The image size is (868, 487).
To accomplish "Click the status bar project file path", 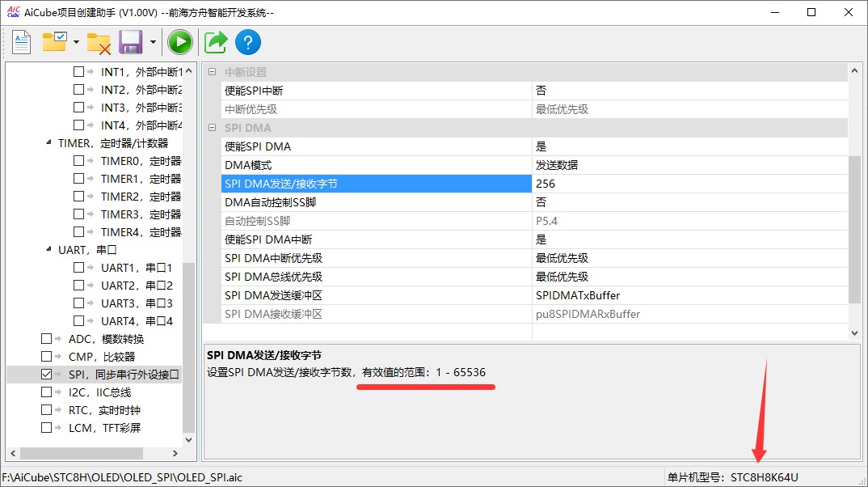I will coord(122,477).
